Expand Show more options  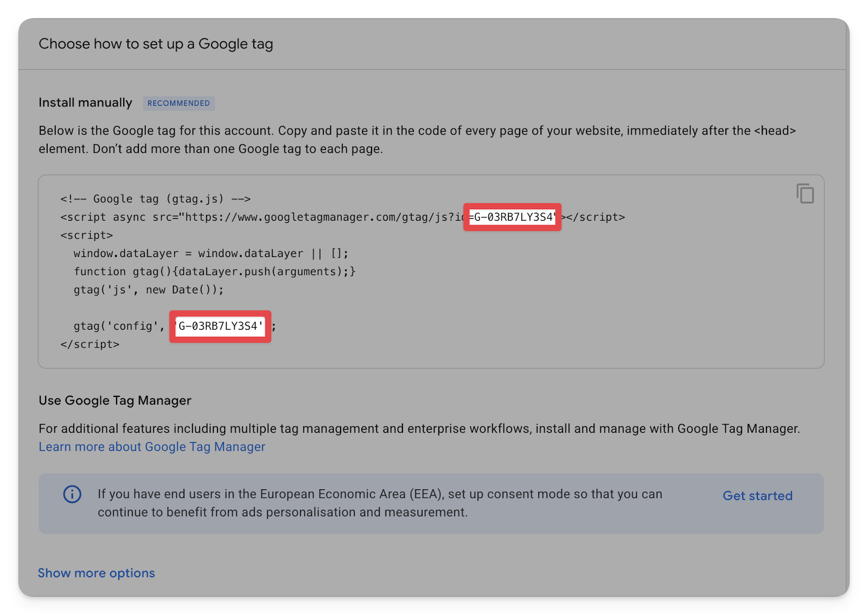[96, 573]
